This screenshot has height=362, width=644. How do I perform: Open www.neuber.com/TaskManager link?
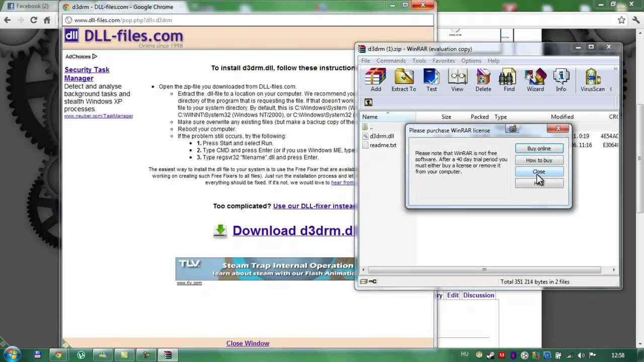(99, 116)
